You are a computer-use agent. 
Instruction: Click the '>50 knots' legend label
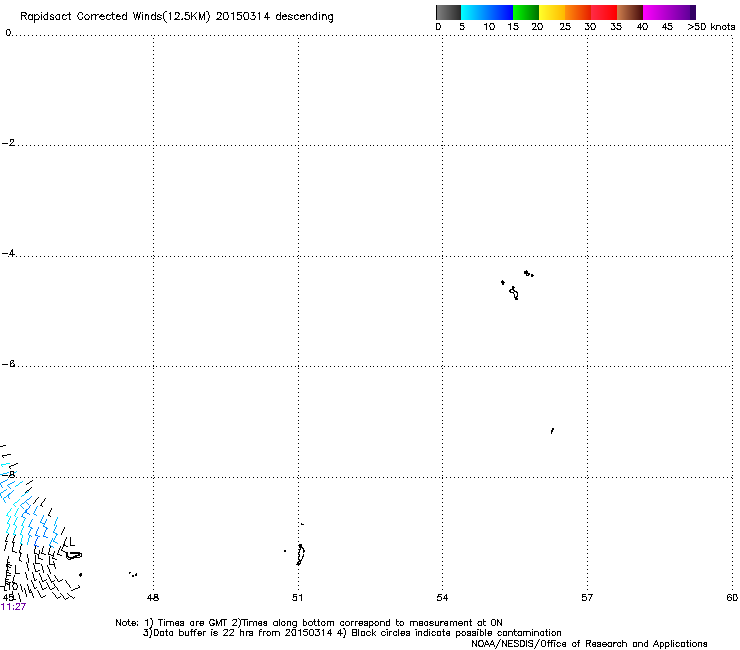711,27
